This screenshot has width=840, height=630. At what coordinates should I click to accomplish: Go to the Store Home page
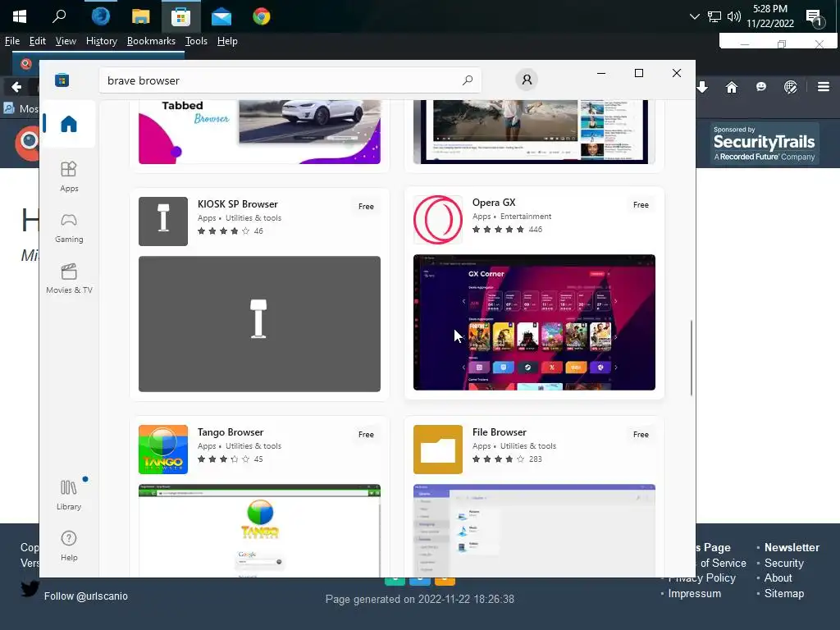69,124
